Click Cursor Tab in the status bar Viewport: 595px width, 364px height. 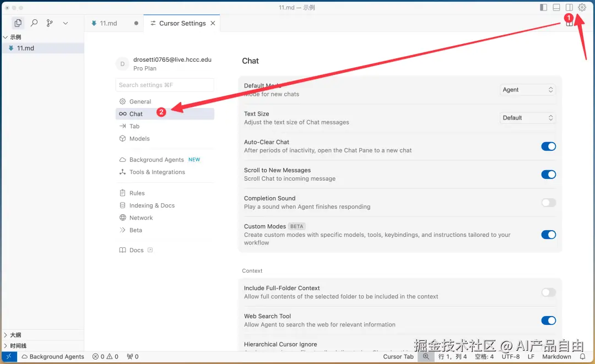pos(398,356)
